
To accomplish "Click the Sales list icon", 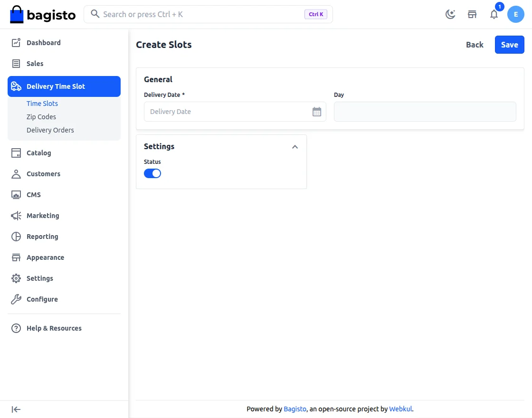I will [16, 64].
